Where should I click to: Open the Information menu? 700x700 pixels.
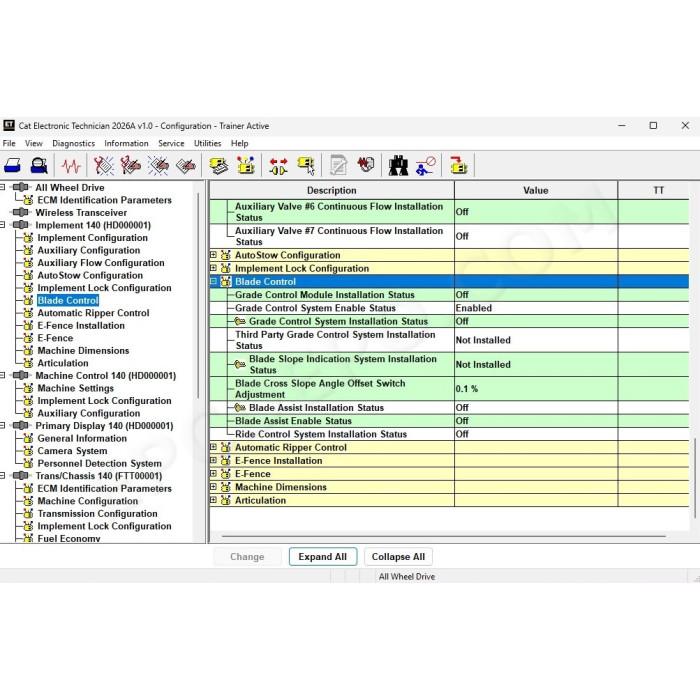[x=126, y=143]
